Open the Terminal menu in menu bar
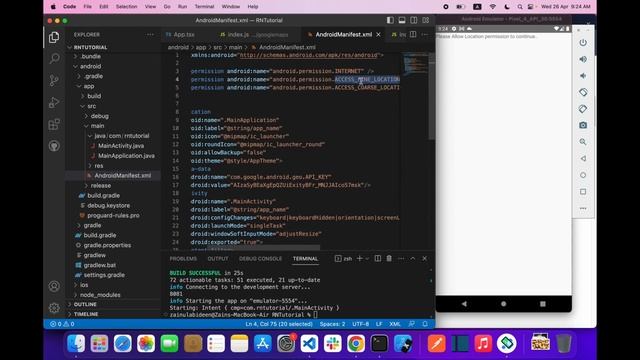Viewport: 640px width, 360px height. 204,7
